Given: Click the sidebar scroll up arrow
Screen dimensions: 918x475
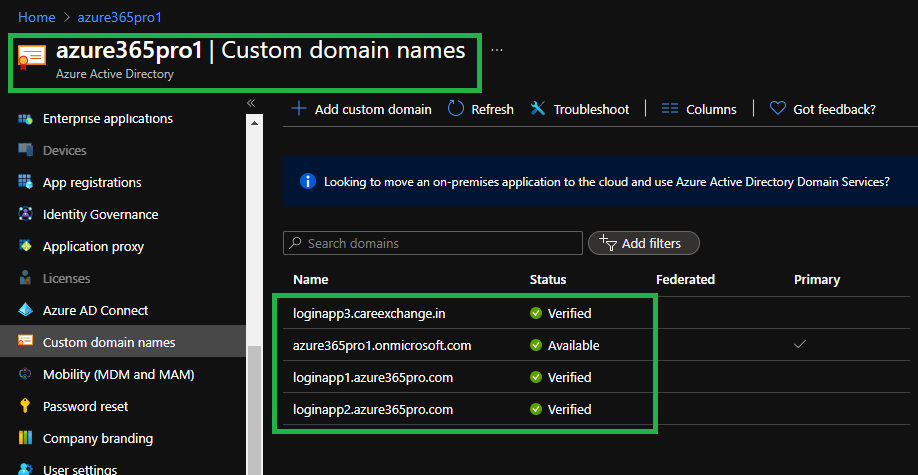Looking at the screenshot, I should pos(254,124).
